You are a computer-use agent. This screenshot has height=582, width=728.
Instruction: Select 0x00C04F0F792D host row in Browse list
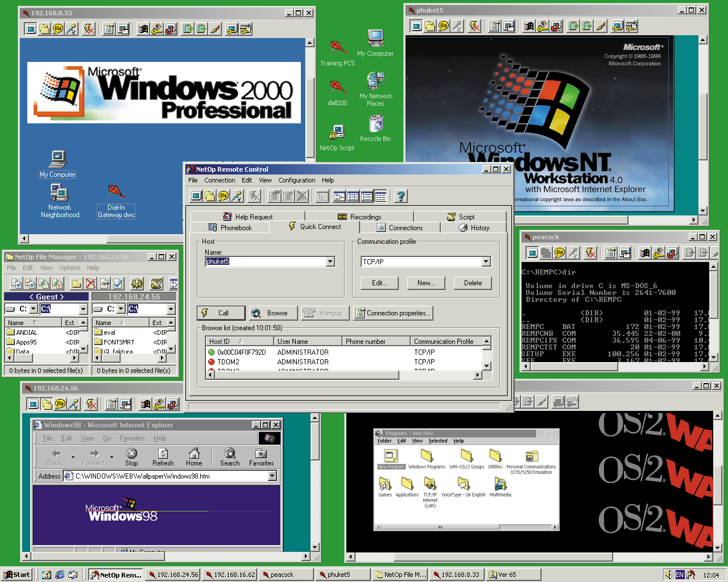click(x=344, y=352)
